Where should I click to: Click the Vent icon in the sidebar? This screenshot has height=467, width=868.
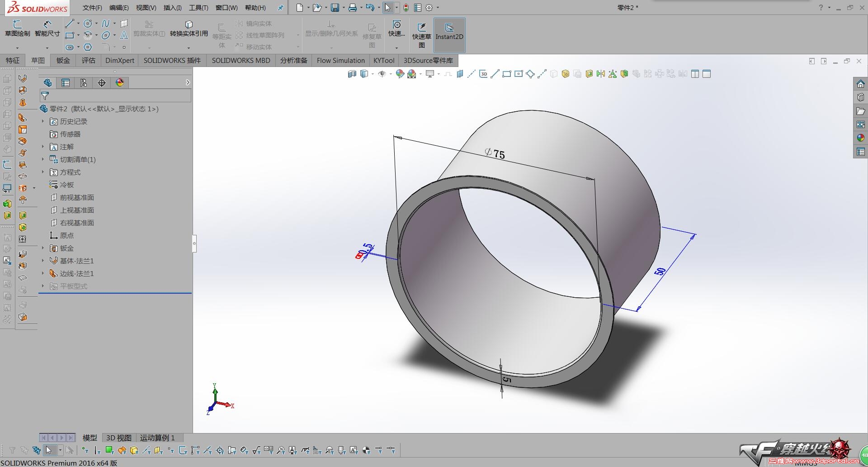click(x=23, y=239)
